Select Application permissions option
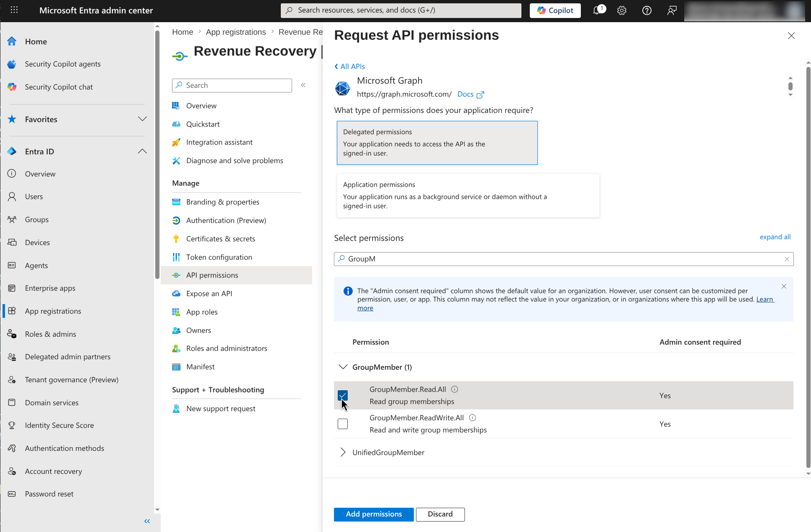Viewport: 811px width, 532px height. pos(468,195)
